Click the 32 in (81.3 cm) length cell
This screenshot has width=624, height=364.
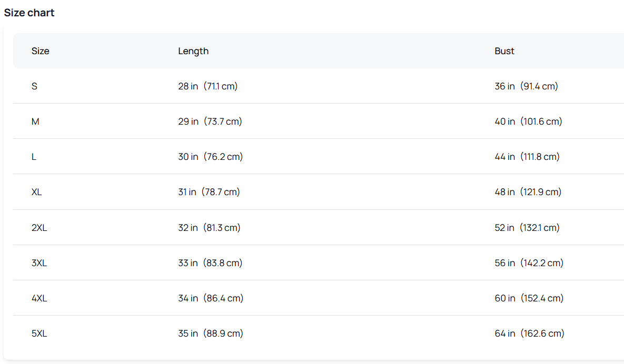[209, 228]
